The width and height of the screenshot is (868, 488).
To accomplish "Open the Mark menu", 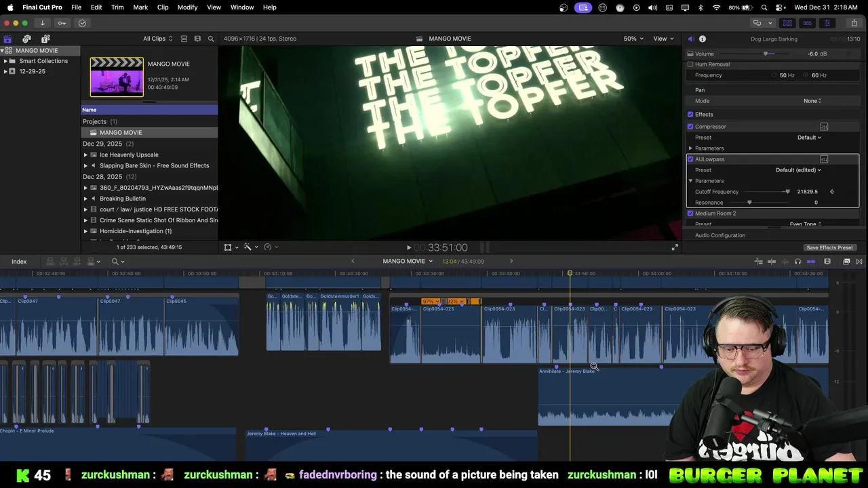I will 140,7.
